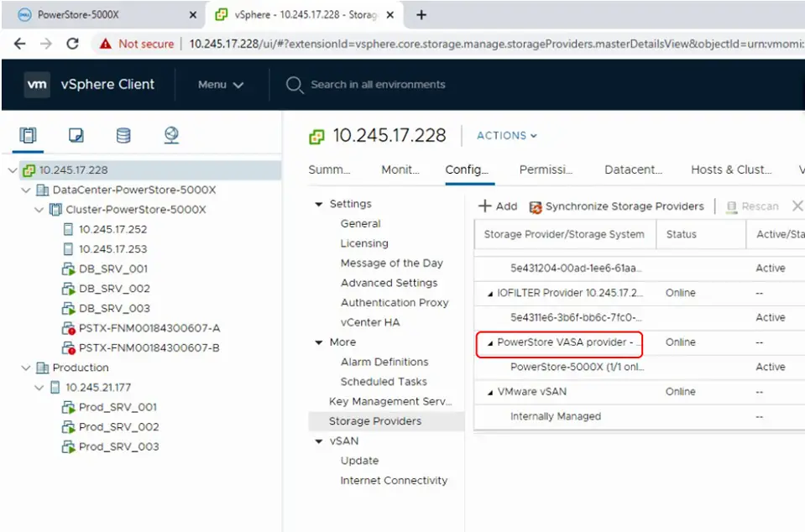The image size is (805, 532).
Task: Click the Not secure warning icon
Action: 105,44
